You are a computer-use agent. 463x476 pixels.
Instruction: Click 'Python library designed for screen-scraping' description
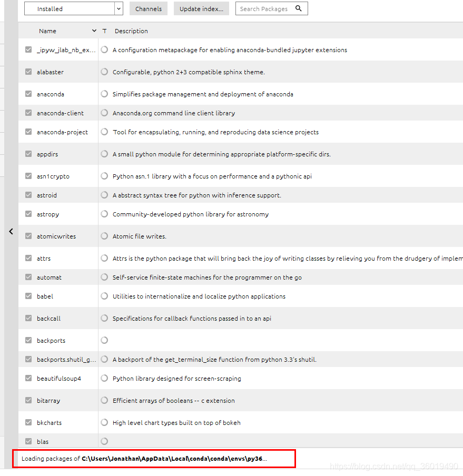(176, 379)
